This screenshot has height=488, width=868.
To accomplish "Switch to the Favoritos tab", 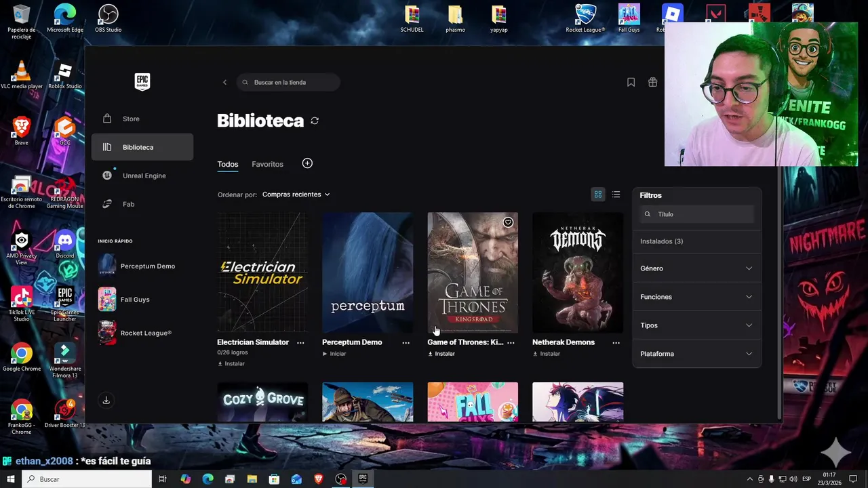I will tap(267, 164).
